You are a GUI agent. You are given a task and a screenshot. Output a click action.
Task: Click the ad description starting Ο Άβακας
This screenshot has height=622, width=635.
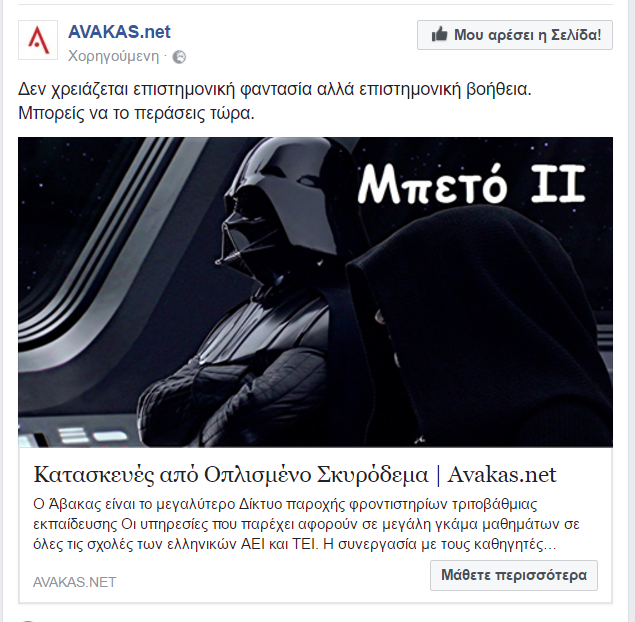click(x=306, y=524)
